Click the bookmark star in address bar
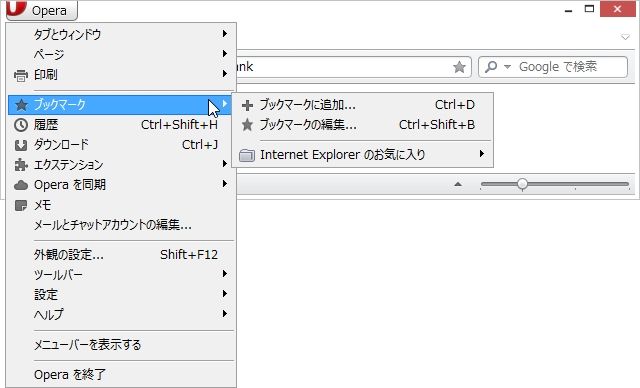640x388 pixels. click(x=459, y=67)
